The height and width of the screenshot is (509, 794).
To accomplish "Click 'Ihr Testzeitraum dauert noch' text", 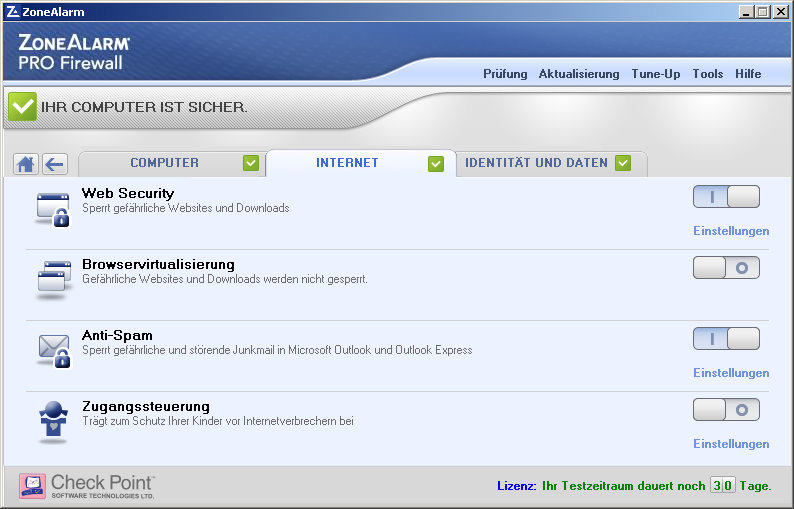I will [623, 486].
